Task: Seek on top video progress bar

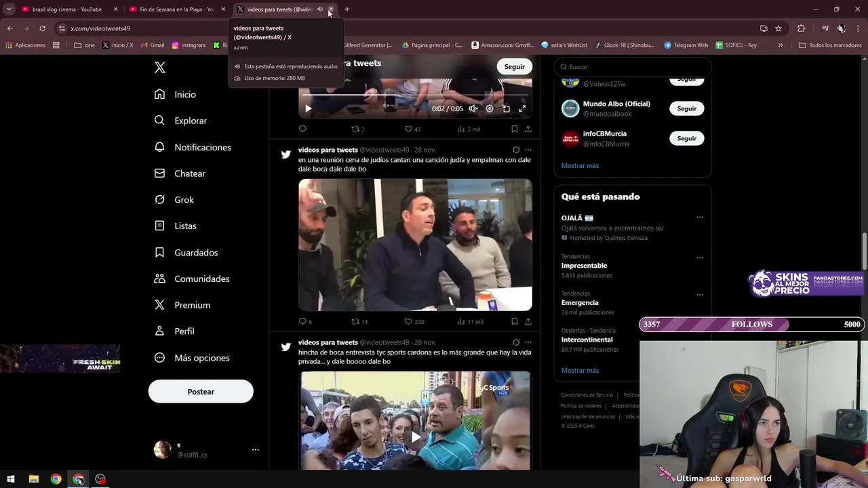Action: [415, 96]
